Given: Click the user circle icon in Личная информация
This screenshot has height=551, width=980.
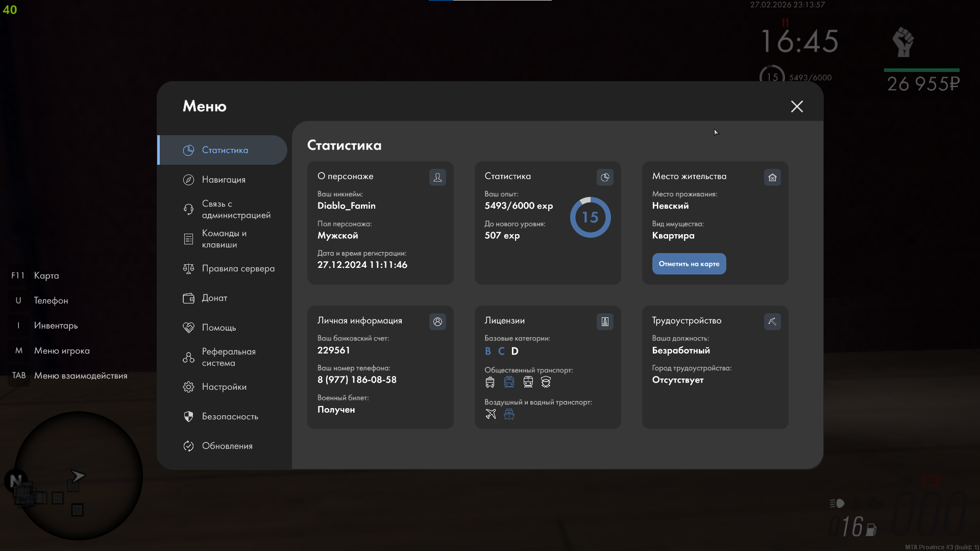Looking at the screenshot, I should point(437,321).
